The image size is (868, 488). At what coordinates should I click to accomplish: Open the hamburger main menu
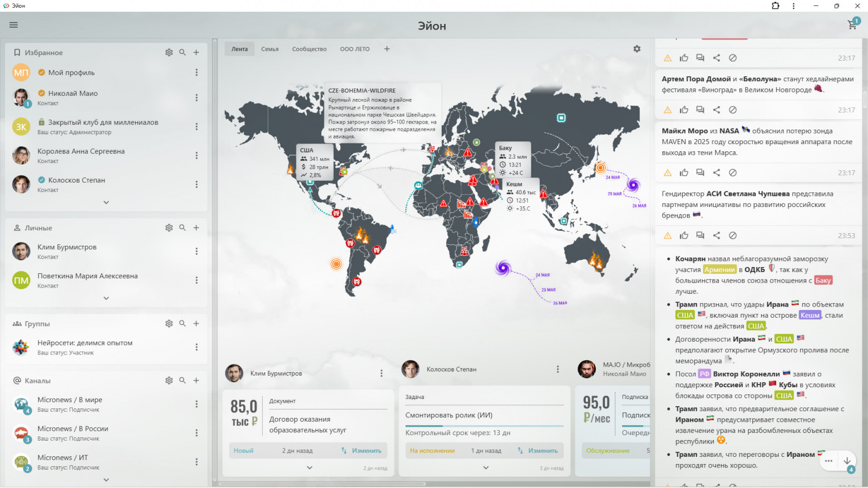[14, 25]
